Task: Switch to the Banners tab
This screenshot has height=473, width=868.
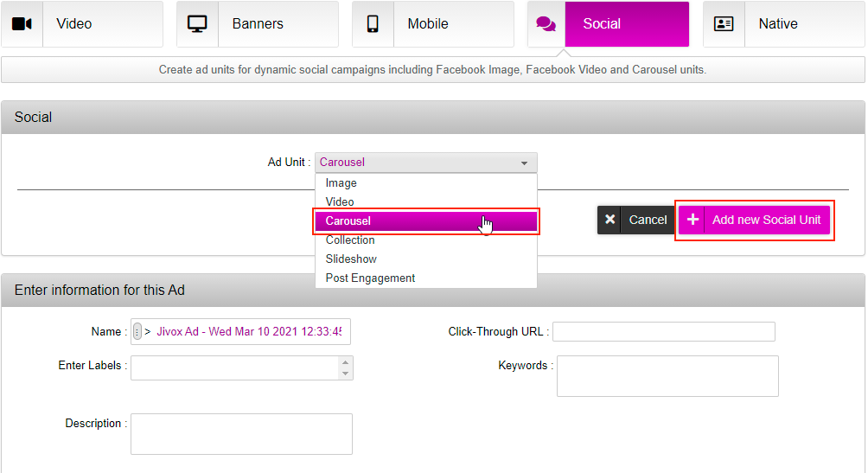Action: coord(258,24)
